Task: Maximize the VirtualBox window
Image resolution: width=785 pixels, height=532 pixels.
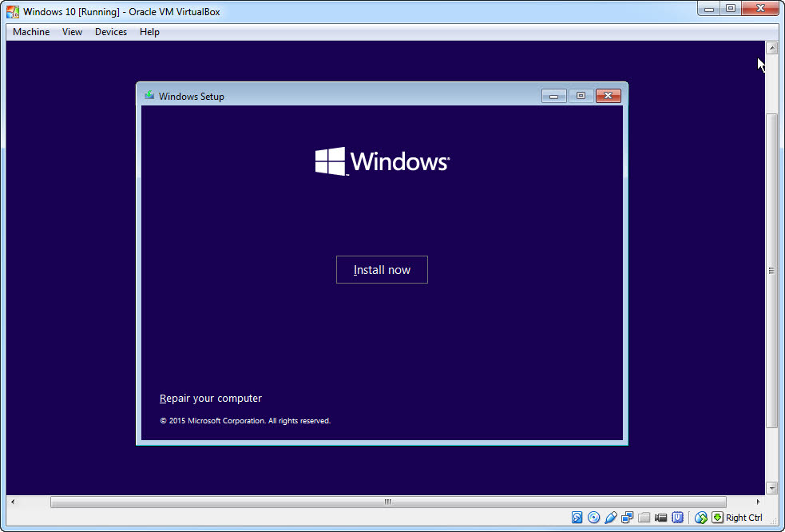Action: 731,9
